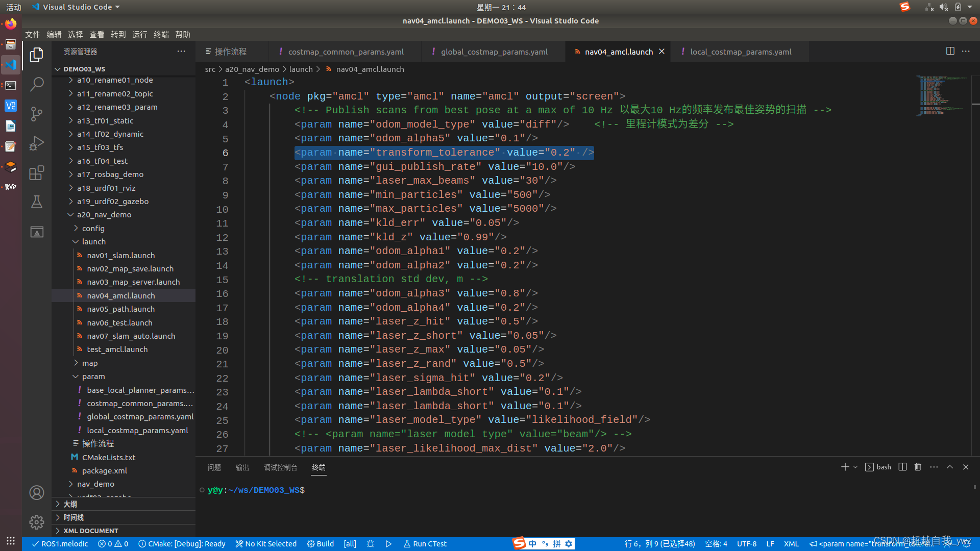Viewport: 980px width, 551px height.
Task: Open the Extensions view
Action: [x=36, y=173]
